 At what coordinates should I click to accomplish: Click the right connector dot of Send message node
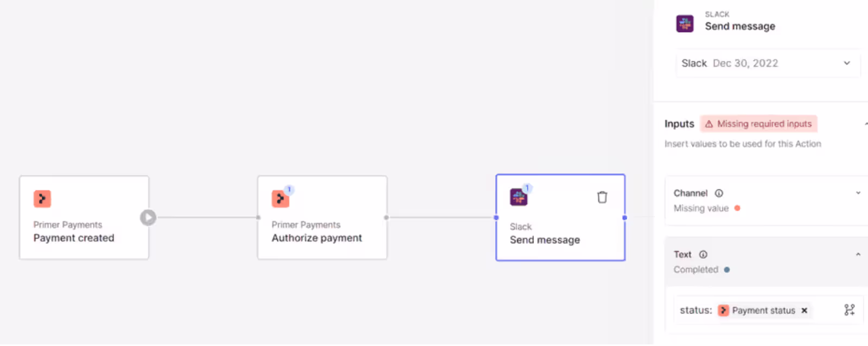(625, 218)
